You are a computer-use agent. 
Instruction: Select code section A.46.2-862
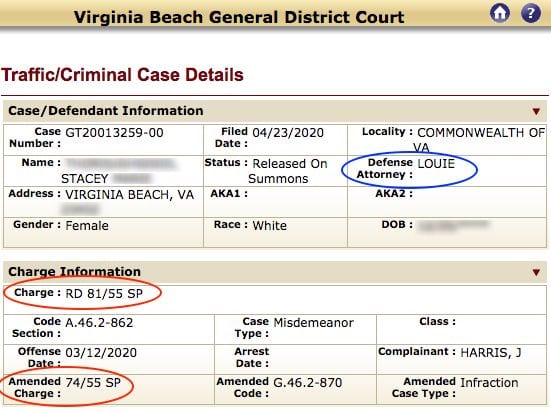click(99, 323)
